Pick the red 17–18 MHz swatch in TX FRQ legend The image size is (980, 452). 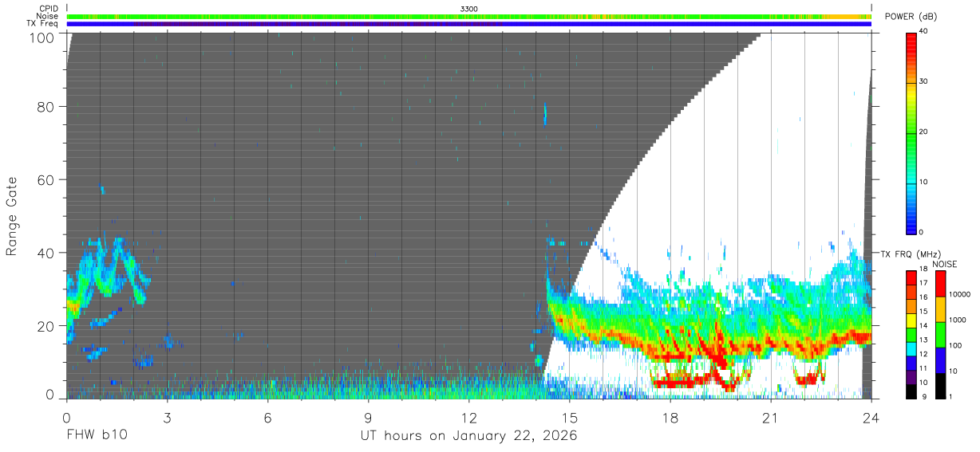coord(911,277)
